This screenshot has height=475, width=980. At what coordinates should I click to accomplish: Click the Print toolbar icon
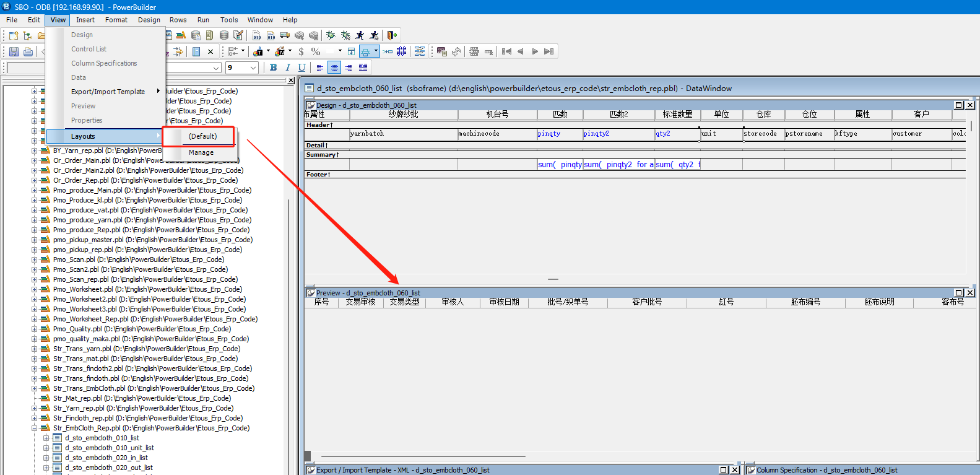28,51
